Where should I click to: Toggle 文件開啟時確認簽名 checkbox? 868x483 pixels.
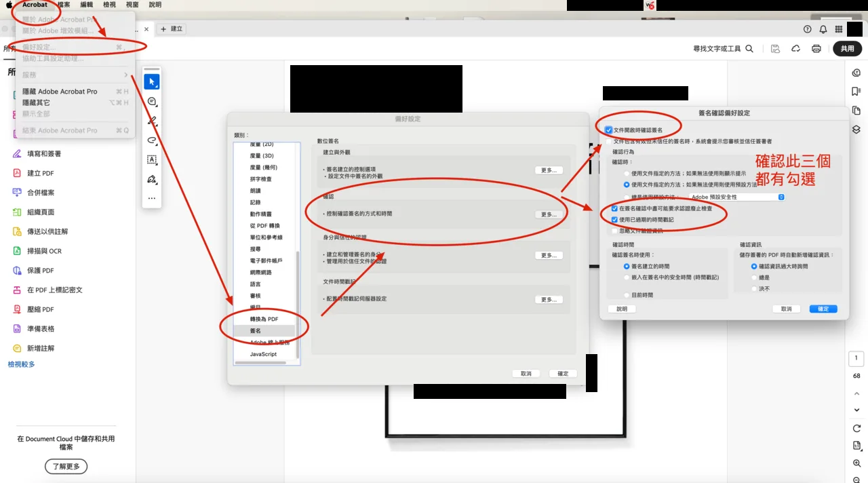pos(608,130)
